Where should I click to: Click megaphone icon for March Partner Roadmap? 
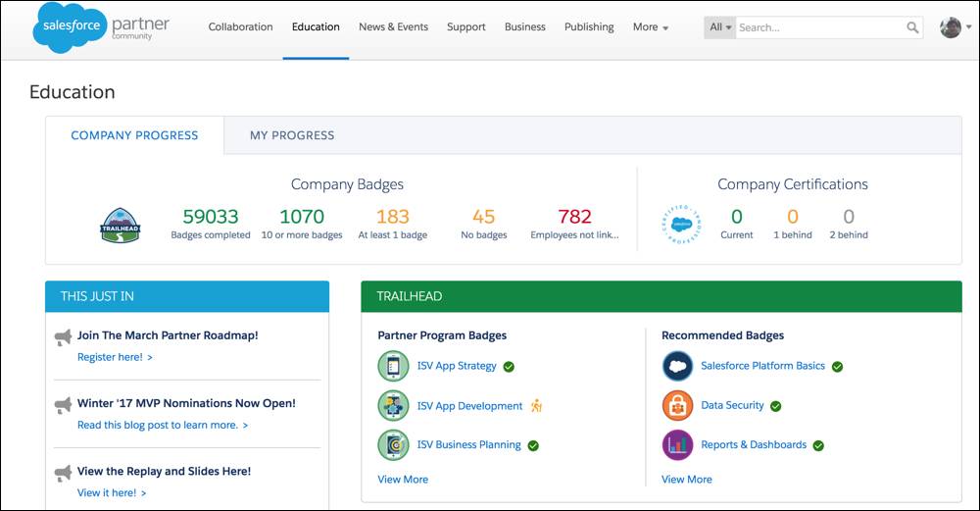pyautogui.click(x=63, y=337)
